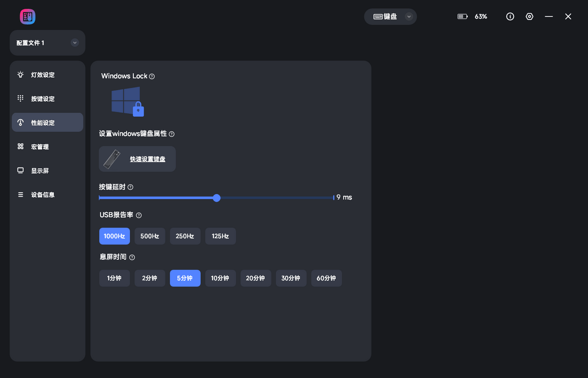The image size is (588, 378).
Task: Set screen-off time to 5分钟
Action: tap(185, 278)
